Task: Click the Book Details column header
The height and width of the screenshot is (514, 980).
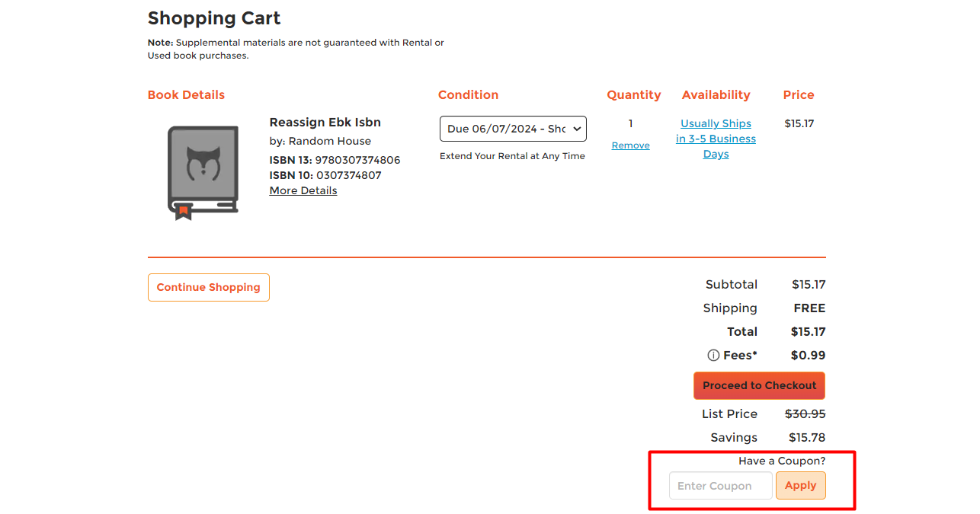Action: [x=186, y=95]
